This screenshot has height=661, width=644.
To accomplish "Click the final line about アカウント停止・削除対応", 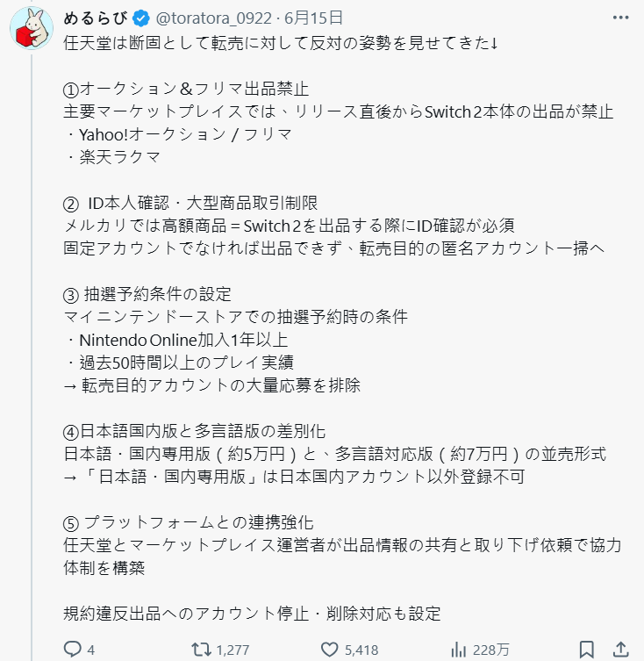I will point(252,614).
